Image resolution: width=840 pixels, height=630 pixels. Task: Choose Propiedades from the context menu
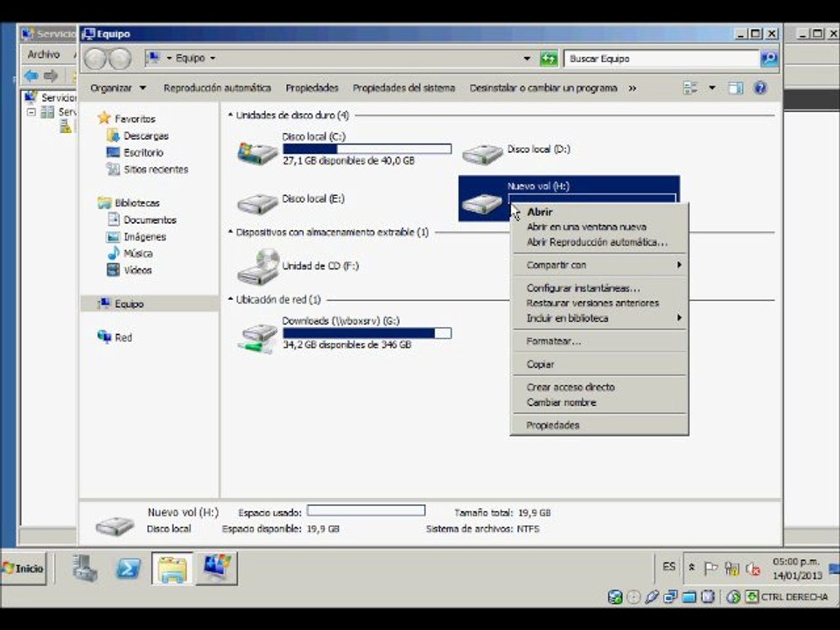598,425
